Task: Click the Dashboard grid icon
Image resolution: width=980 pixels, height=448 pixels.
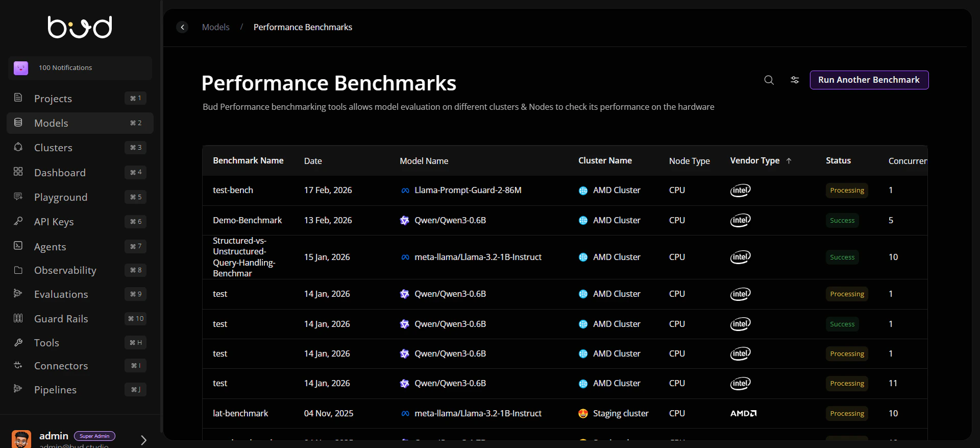Action: [18, 172]
